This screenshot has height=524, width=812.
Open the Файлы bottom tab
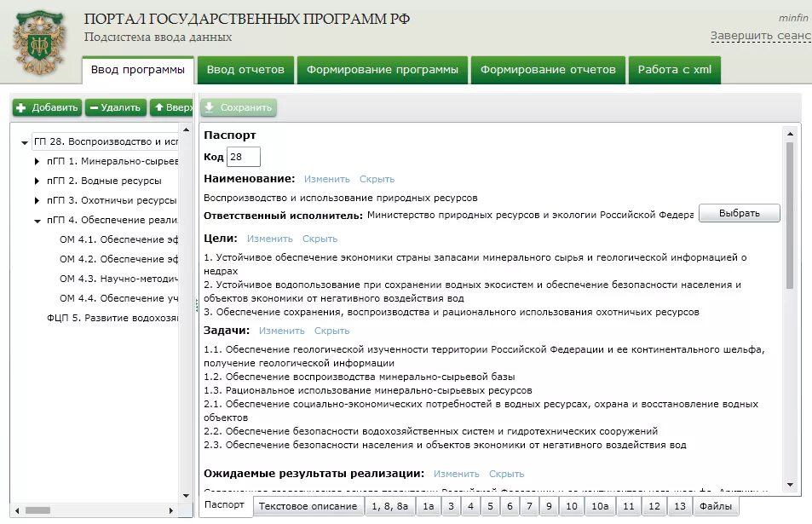point(716,506)
